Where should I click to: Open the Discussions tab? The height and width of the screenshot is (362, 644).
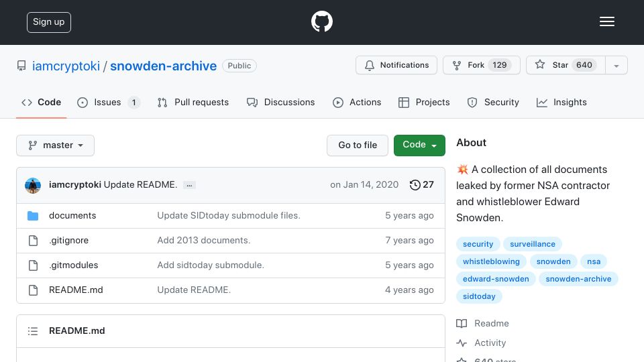click(281, 102)
